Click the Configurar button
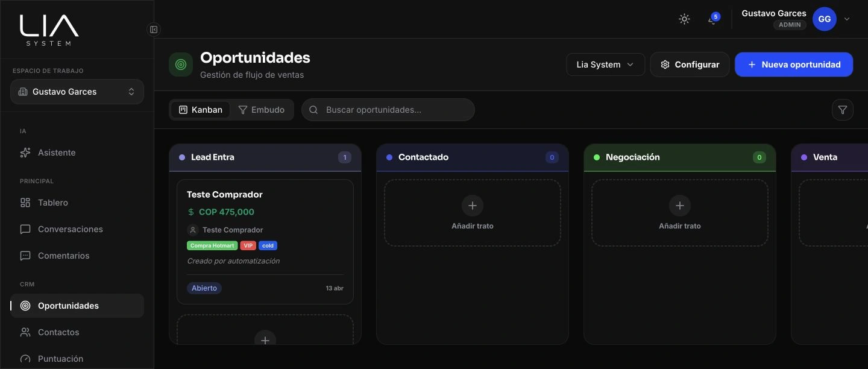This screenshot has height=369, width=868. 690,65
